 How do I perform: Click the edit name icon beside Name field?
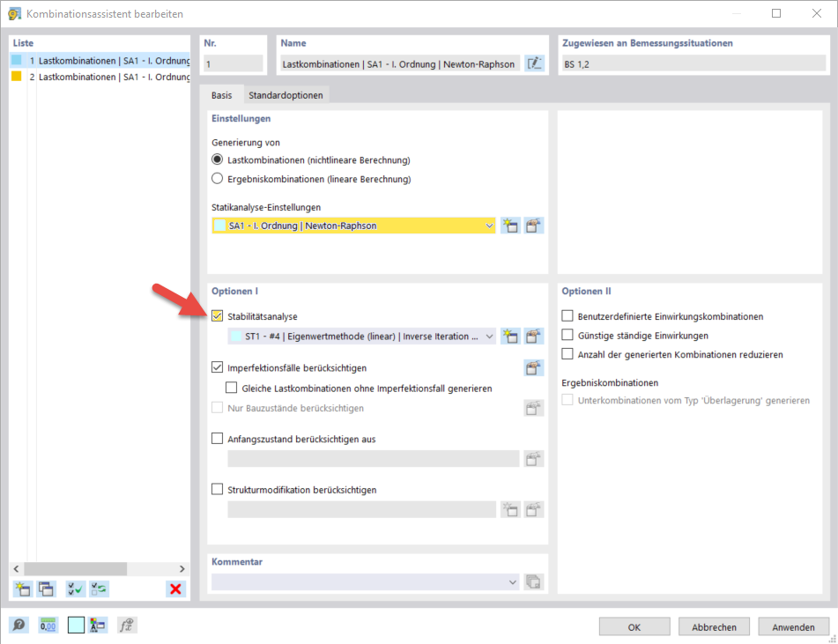(x=534, y=63)
